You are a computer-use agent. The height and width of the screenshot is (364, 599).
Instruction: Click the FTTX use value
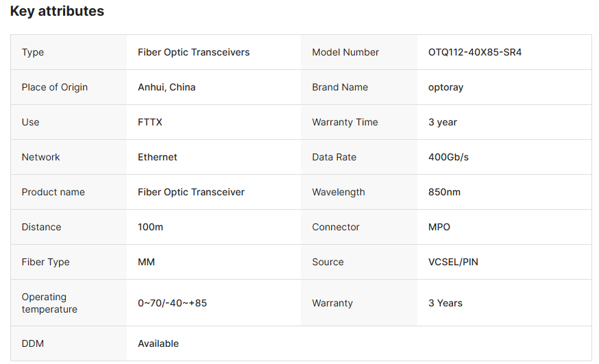click(x=149, y=122)
